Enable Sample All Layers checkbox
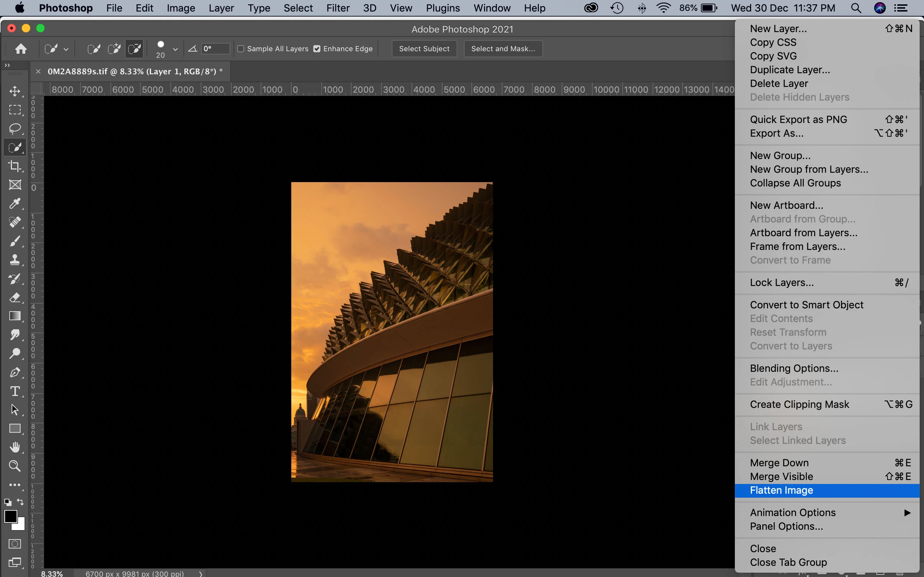This screenshot has height=577, width=924. click(x=241, y=49)
